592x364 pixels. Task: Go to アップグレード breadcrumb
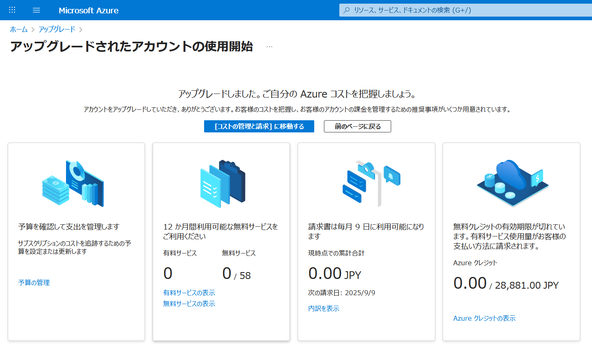pyautogui.click(x=57, y=29)
